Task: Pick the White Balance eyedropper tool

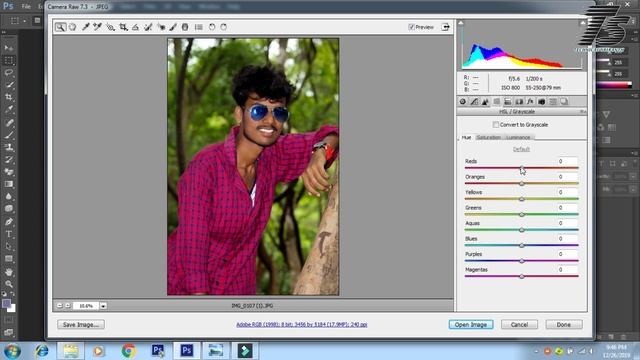Action: pyautogui.click(x=85, y=27)
